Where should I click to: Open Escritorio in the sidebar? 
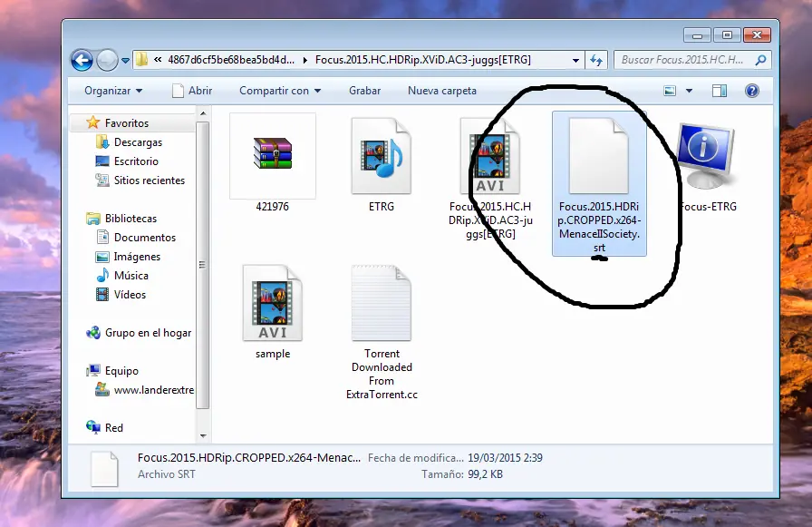pyautogui.click(x=136, y=161)
